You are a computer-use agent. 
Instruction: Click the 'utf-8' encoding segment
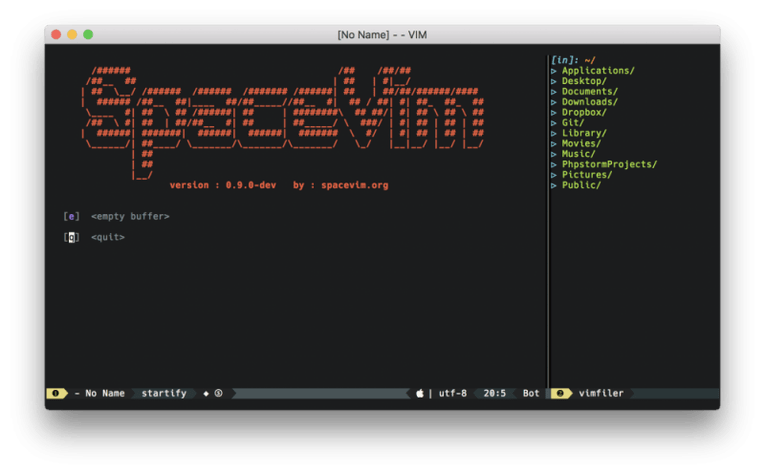point(453,393)
